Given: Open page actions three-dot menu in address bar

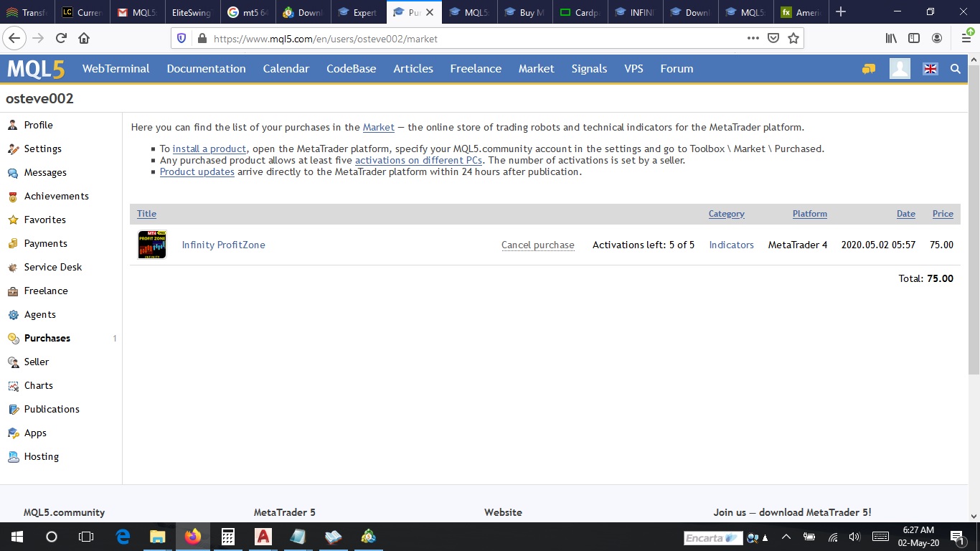Looking at the screenshot, I should [x=753, y=39].
